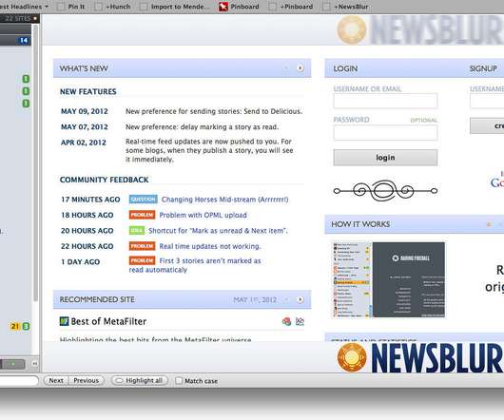This screenshot has width=504, height=420.
Task: Click the APR 02, 2012 feature date
Action: coord(84,143)
